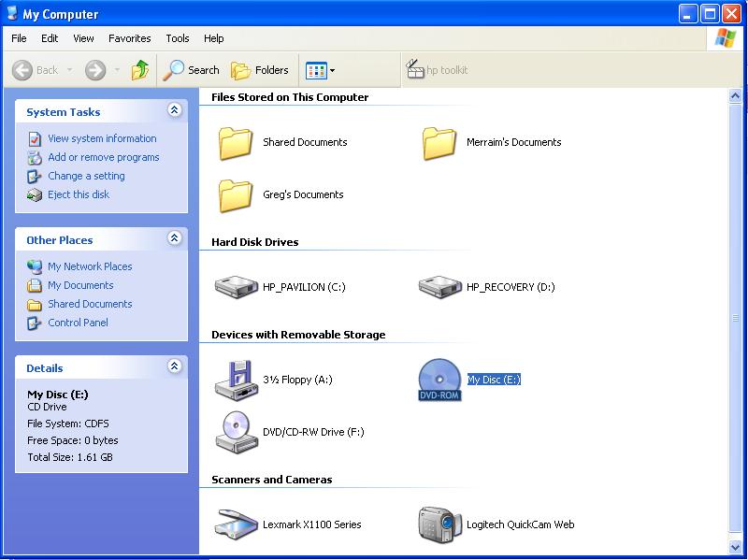Collapse the Details panel
This screenshot has height=560, width=748.
click(175, 366)
